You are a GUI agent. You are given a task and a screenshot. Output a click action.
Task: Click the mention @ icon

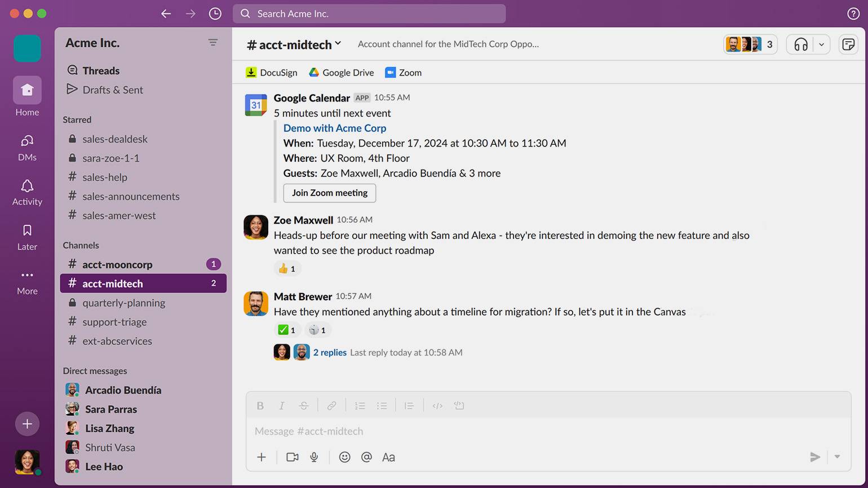coord(366,457)
